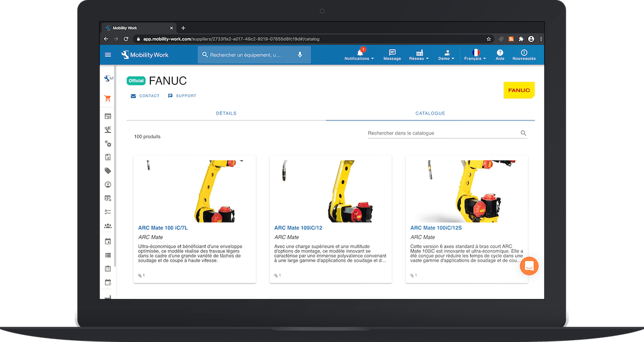The image size is (644, 342).
Task: Toggle the RSS feed icon in the browser bar
Action: pos(511,39)
